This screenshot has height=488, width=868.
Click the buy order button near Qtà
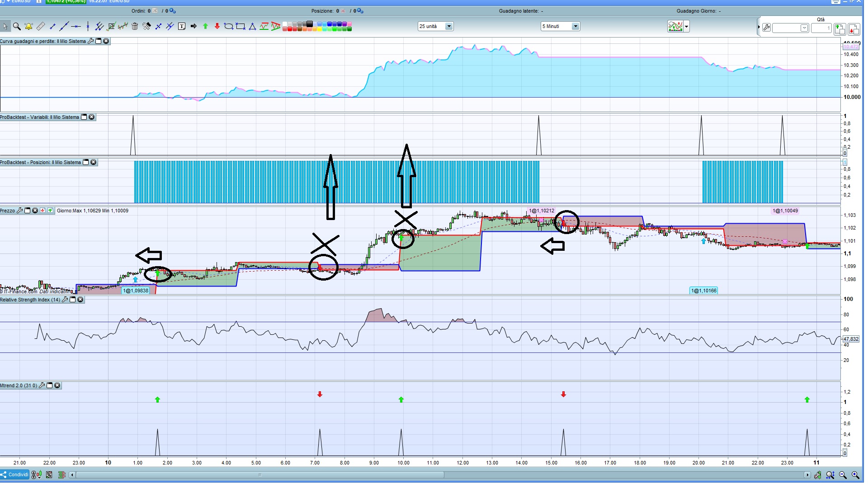click(x=840, y=29)
